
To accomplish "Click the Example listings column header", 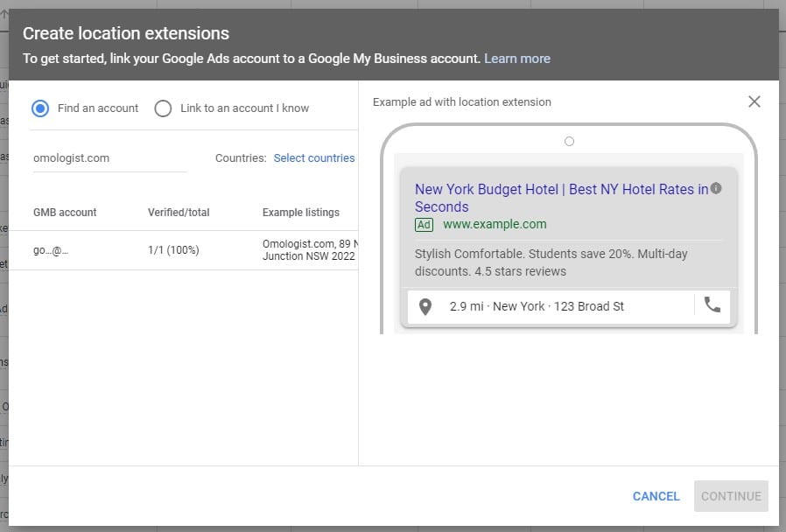I will [x=301, y=213].
